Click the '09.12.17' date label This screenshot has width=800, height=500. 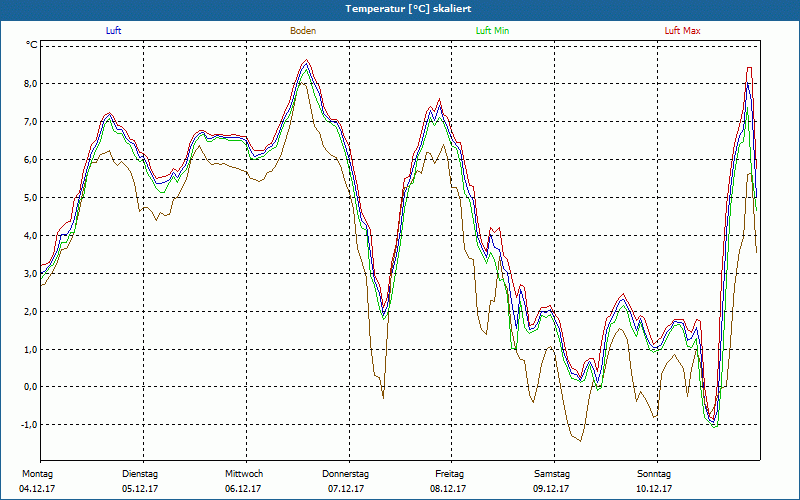[551, 489]
